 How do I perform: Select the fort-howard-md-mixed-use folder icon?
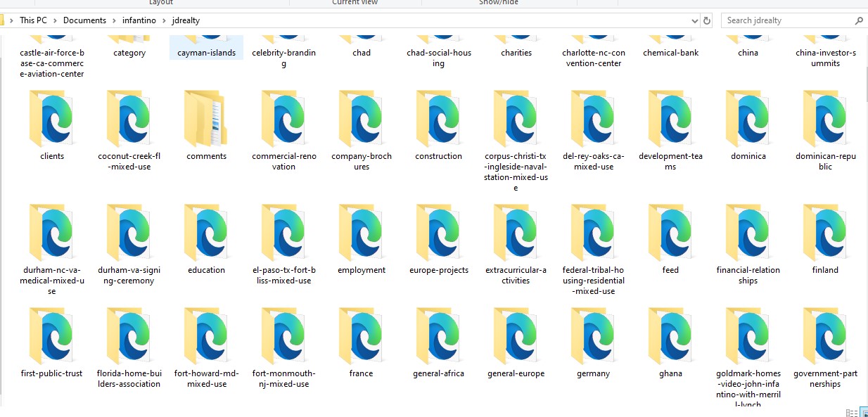[x=206, y=335]
